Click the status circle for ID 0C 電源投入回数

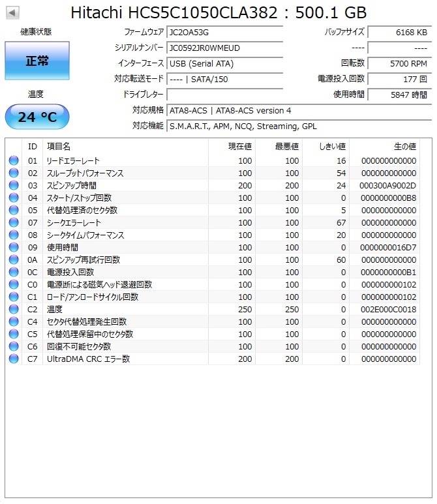tap(14, 272)
